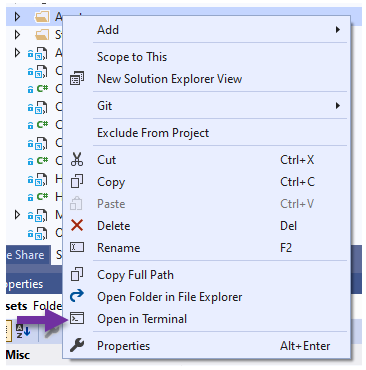Click the wrench Properties icon
Image resolution: width=366 pixels, height=370 pixels.
click(77, 345)
